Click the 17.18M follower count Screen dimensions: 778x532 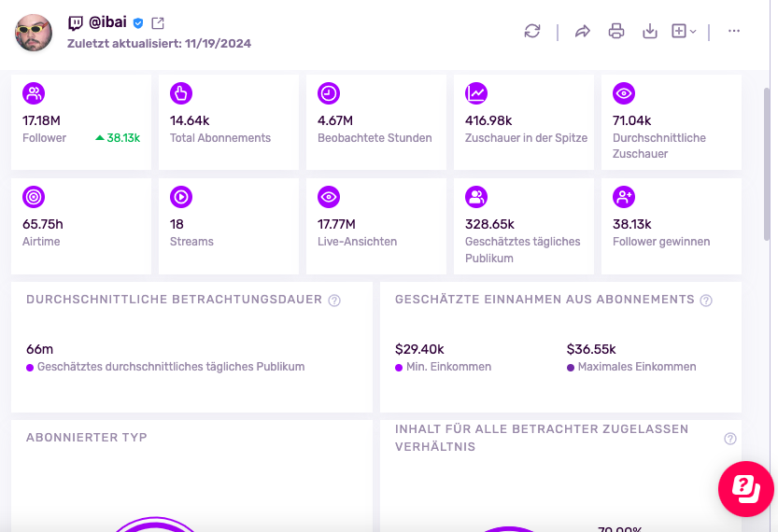41,120
